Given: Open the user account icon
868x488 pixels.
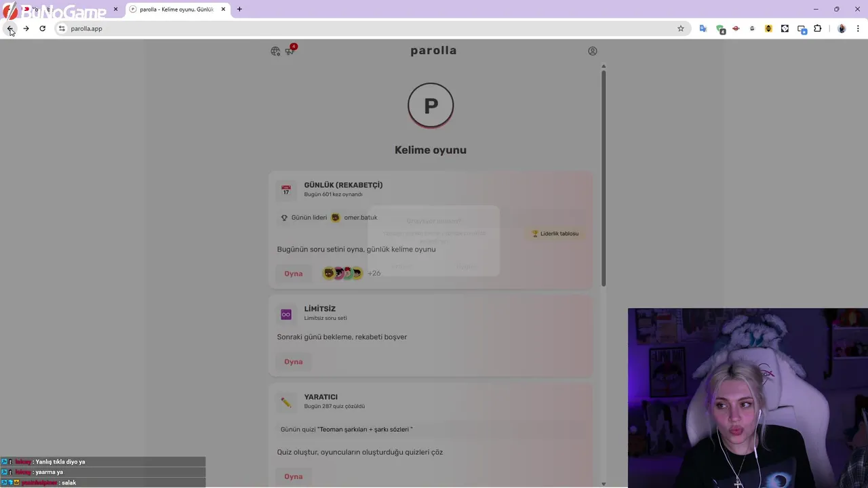Looking at the screenshot, I should click(x=593, y=51).
